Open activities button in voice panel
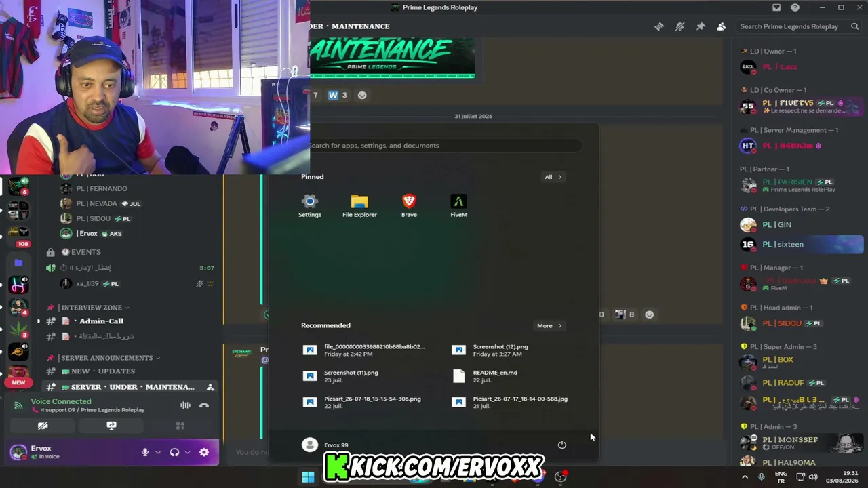Screen dimensions: 868x488 pyautogui.click(x=180, y=426)
